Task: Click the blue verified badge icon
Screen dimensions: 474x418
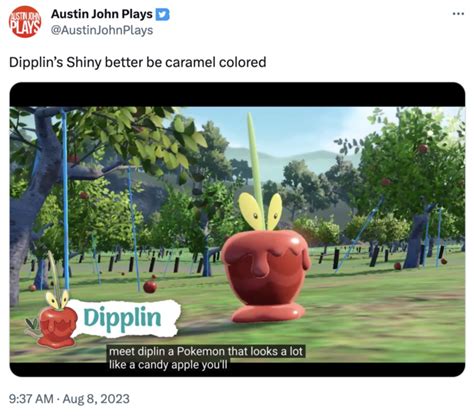Action: tap(163, 14)
